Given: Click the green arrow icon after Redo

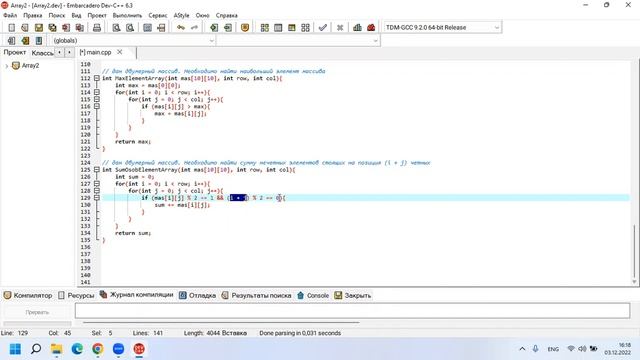Looking at the screenshot, I should (x=214, y=28).
